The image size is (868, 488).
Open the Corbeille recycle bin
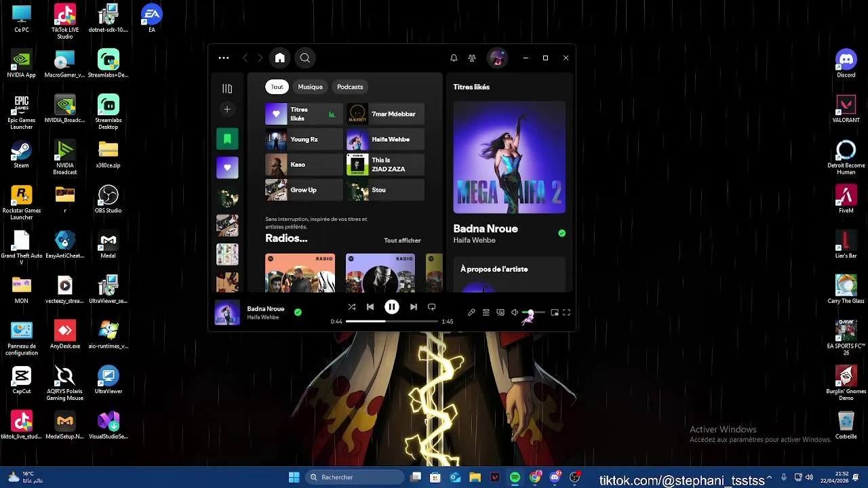coord(846,426)
